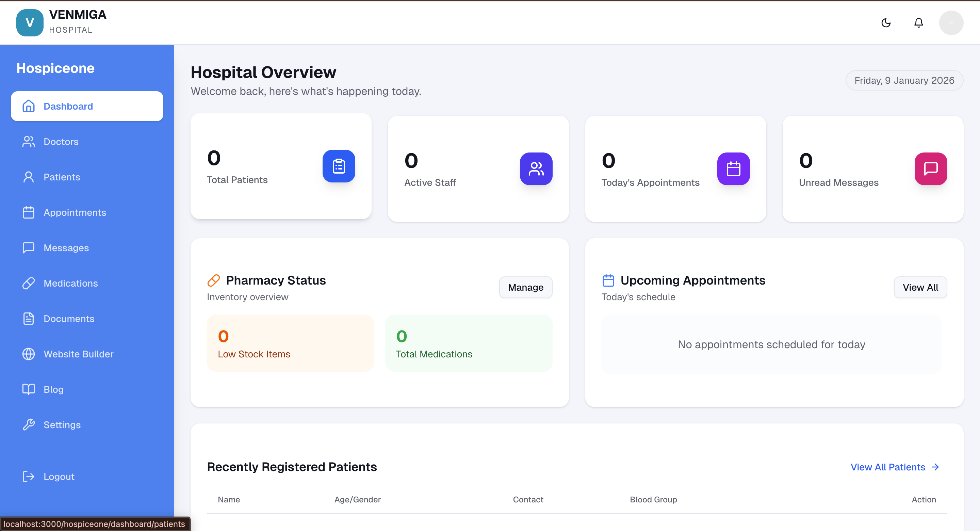
Task: Toggle dark mode moon icon
Action: (886, 23)
